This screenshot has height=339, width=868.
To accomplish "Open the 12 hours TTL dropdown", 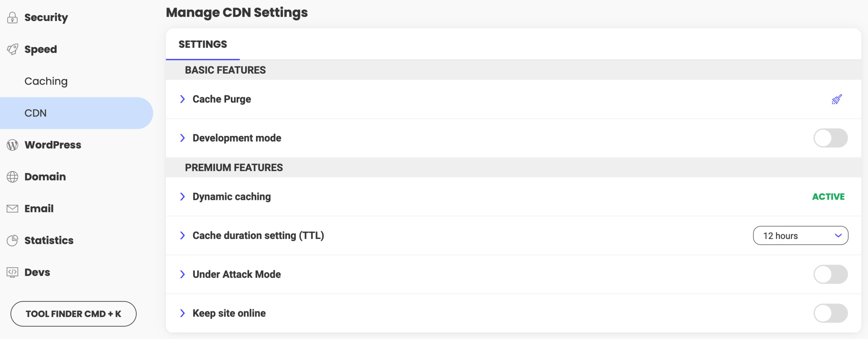I will click(x=801, y=236).
